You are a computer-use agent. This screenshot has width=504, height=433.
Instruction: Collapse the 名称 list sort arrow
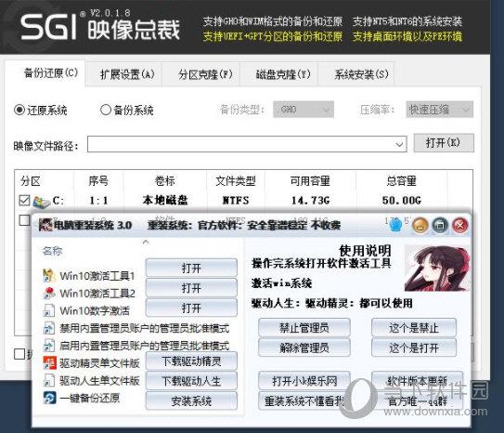(146, 242)
